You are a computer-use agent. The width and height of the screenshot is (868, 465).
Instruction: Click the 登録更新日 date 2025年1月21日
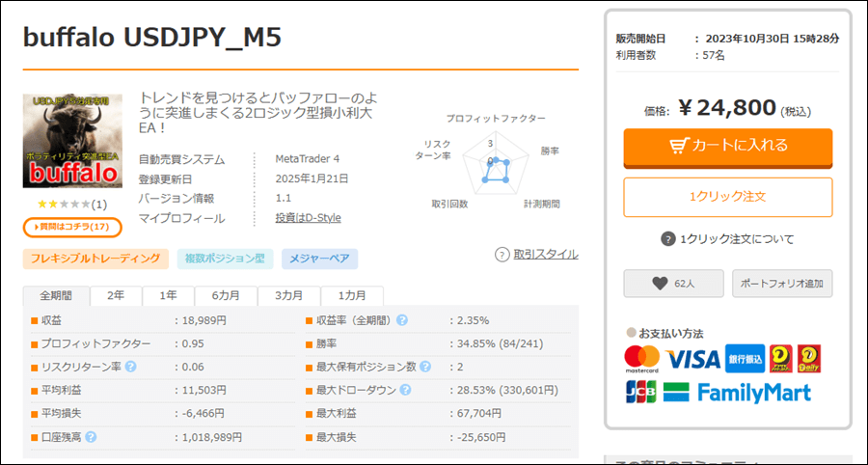point(312,178)
